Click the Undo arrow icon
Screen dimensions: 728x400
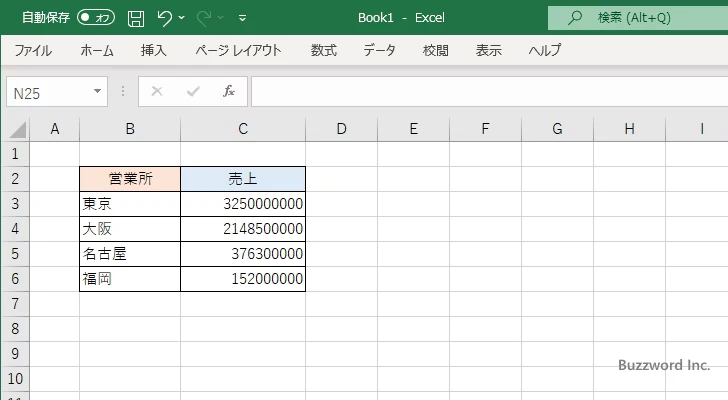pos(164,18)
